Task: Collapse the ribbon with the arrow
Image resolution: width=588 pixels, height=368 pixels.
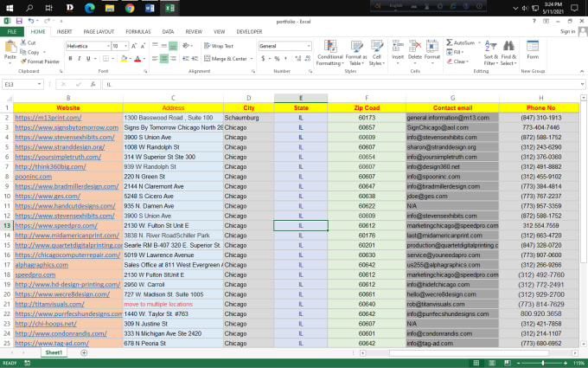Action: point(582,71)
